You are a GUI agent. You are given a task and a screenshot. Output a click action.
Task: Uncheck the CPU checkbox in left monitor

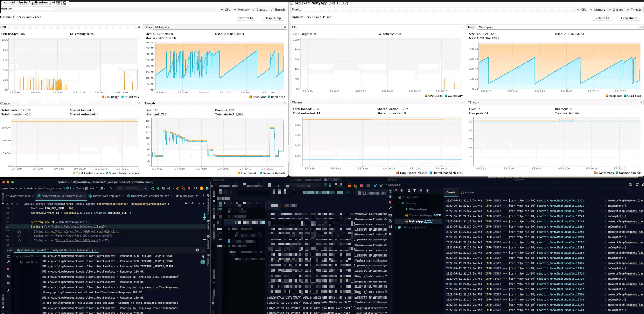pos(222,9)
